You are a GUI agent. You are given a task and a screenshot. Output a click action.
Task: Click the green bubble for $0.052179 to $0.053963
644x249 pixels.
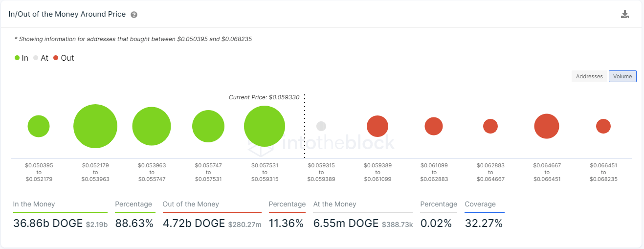click(95, 126)
